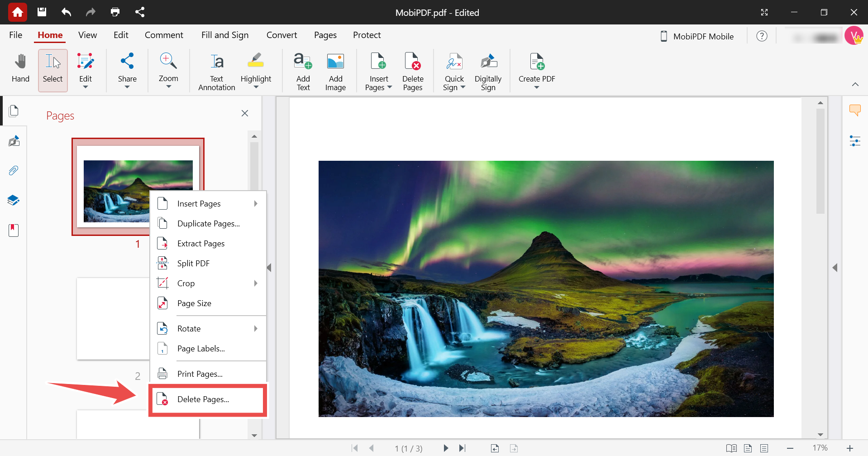Open the user account avatar
The width and height of the screenshot is (868, 456).
[854, 35]
